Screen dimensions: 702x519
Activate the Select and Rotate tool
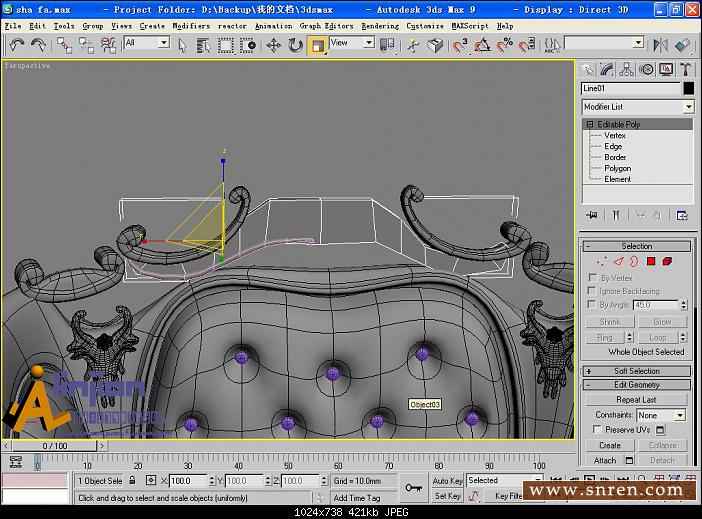click(295, 45)
